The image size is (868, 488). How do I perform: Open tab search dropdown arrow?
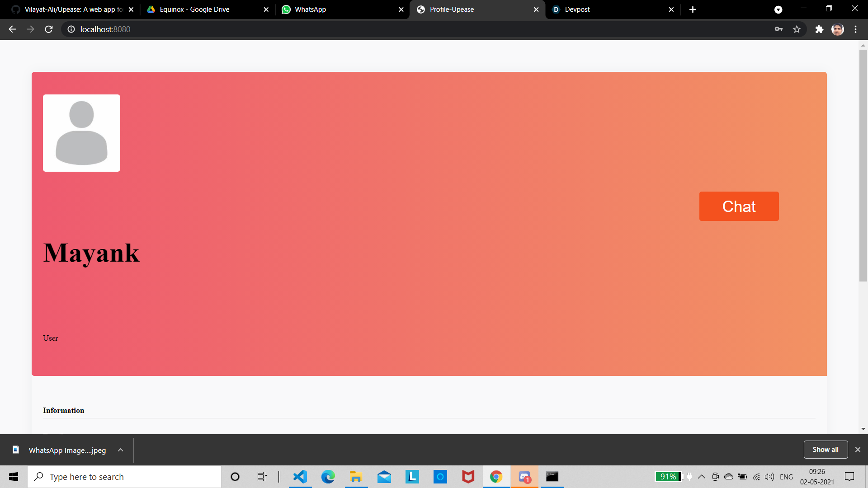point(778,9)
